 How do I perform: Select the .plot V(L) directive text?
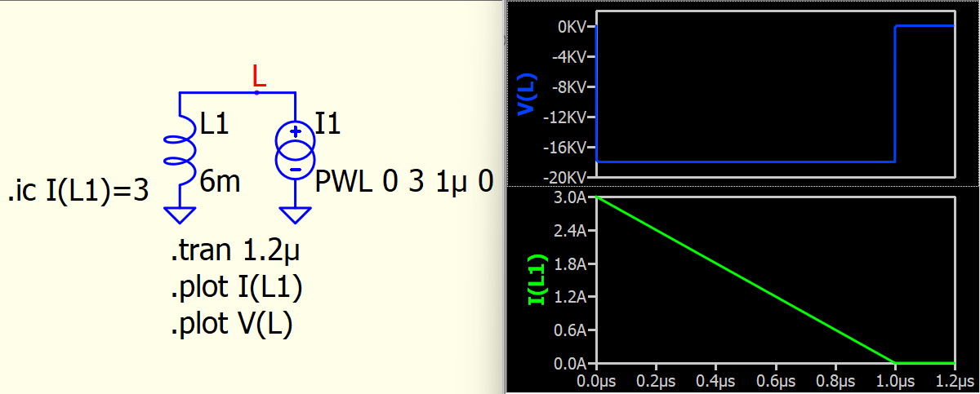[231, 325]
